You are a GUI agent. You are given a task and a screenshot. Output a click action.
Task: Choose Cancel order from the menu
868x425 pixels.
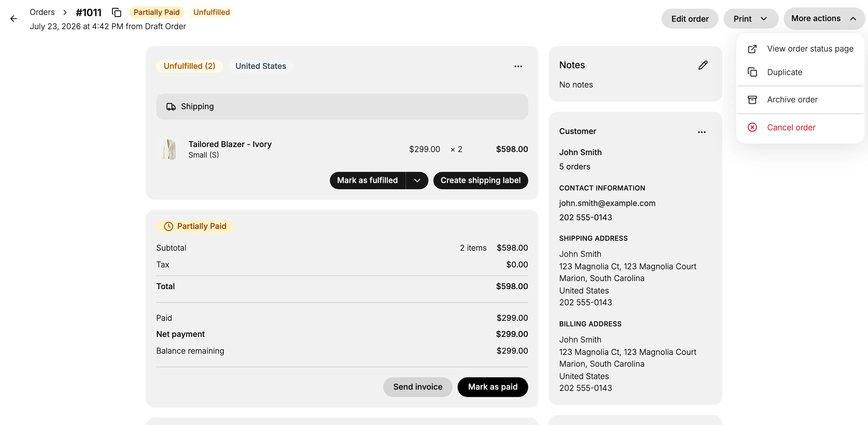(x=800, y=127)
